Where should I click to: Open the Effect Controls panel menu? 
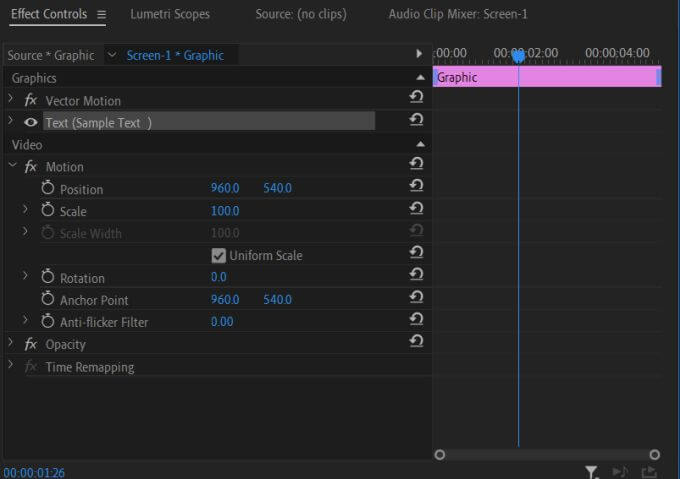pos(101,15)
